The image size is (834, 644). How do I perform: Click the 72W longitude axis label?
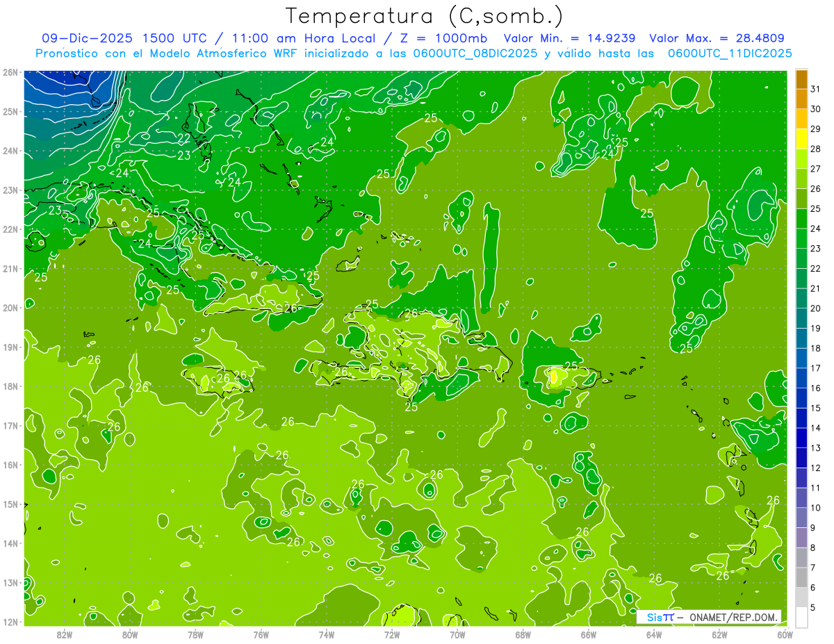point(392,634)
